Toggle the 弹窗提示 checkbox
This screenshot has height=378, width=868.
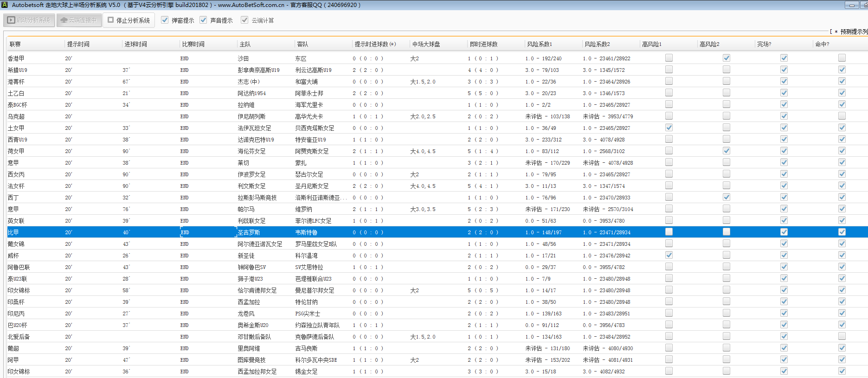click(165, 20)
